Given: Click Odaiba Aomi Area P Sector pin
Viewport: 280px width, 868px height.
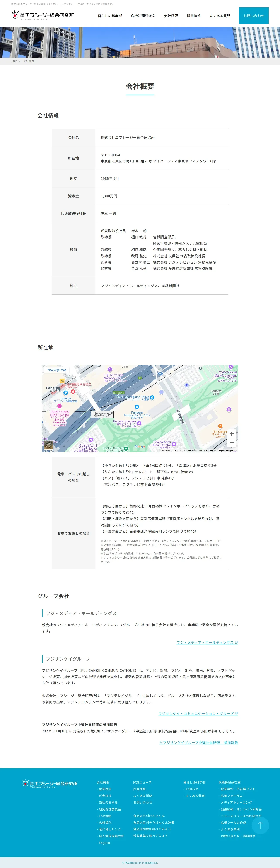Looking at the screenshot, I should tap(91, 440).
